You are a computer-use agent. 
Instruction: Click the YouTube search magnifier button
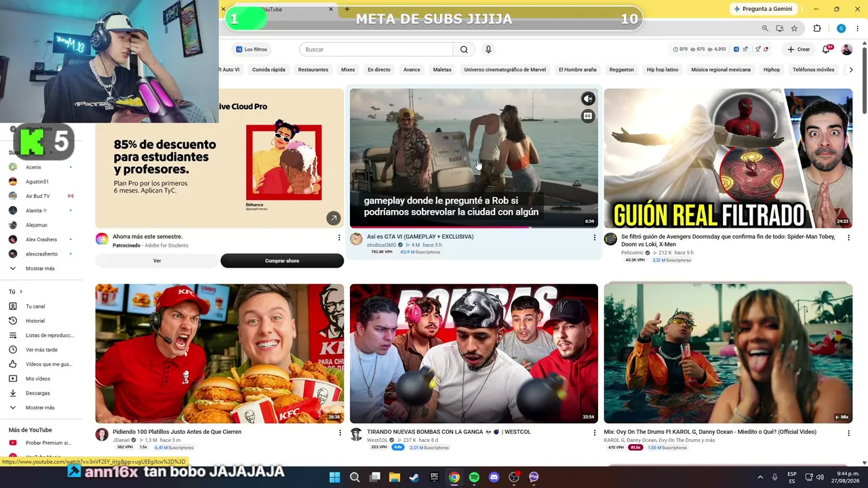464,49
